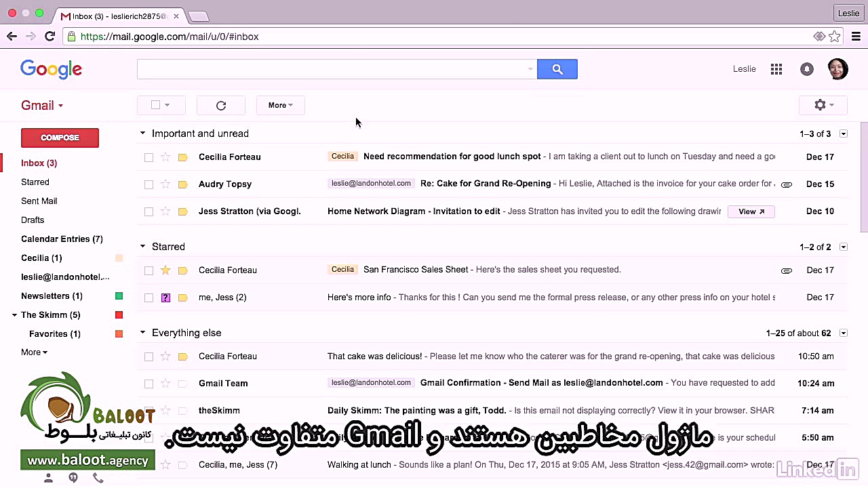Open the Chrome menu icon
868x488 pixels.
[x=856, y=37]
